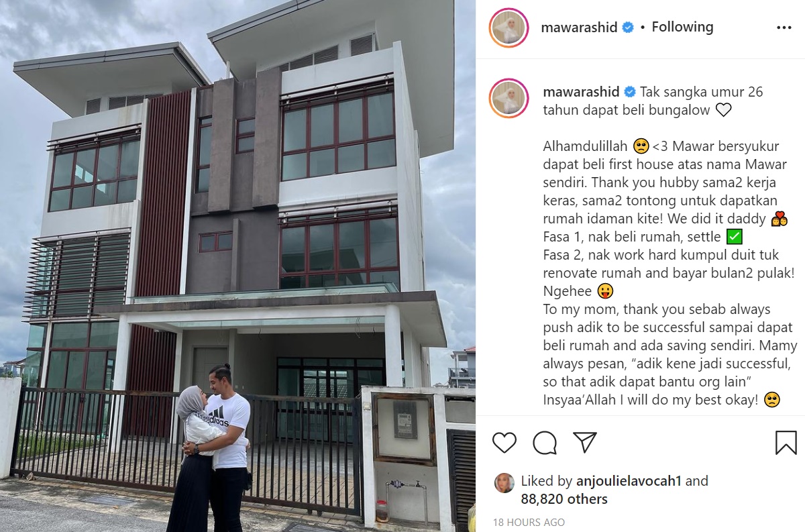Open the three-dot more options menu
This screenshot has width=805, height=532.
coord(784,28)
